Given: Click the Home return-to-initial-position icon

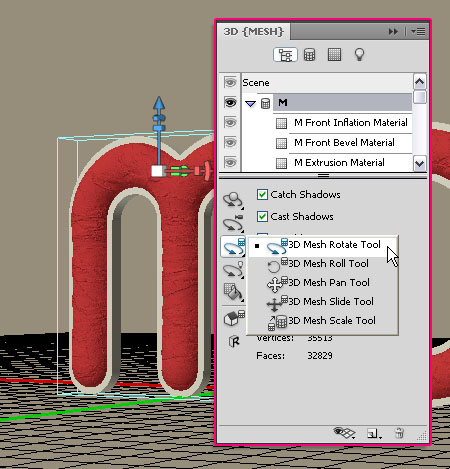Looking at the screenshot, I should [x=234, y=317].
